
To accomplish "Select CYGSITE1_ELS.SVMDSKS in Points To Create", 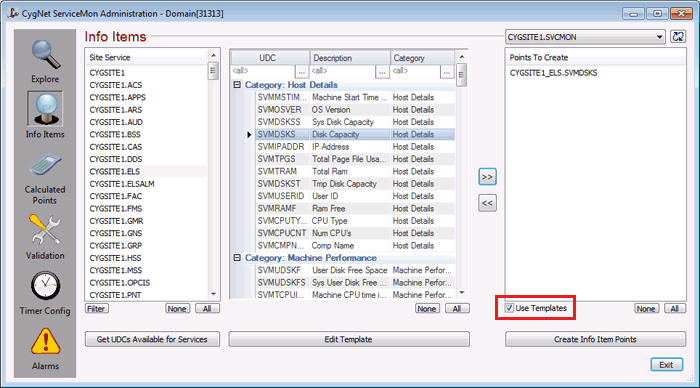I will [x=553, y=73].
